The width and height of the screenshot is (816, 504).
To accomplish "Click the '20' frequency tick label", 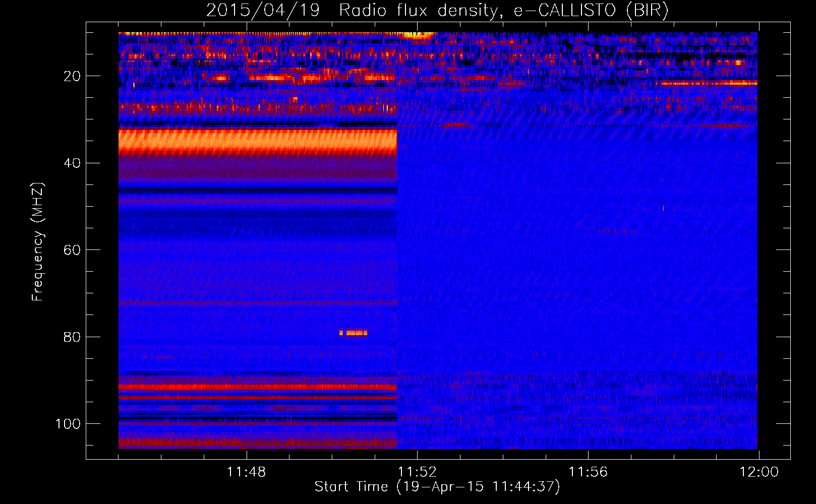I will tap(72, 76).
